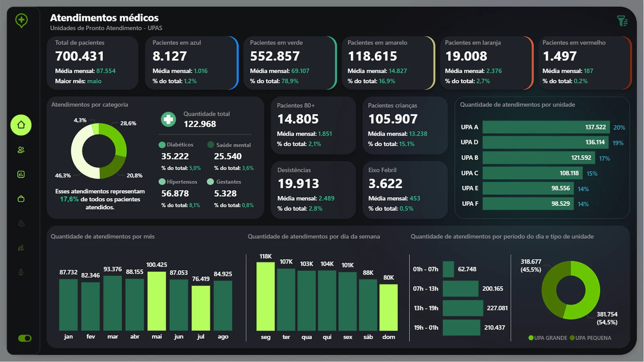Open the patients users sidebar icon
Viewport: 644px width, 362px height.
(21, 150)
